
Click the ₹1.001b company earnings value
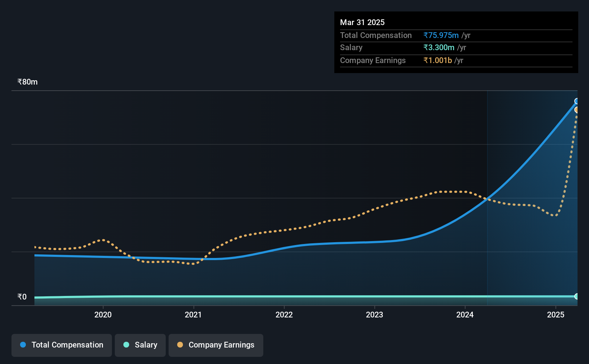pyautogui.click(x=438, y=60)
